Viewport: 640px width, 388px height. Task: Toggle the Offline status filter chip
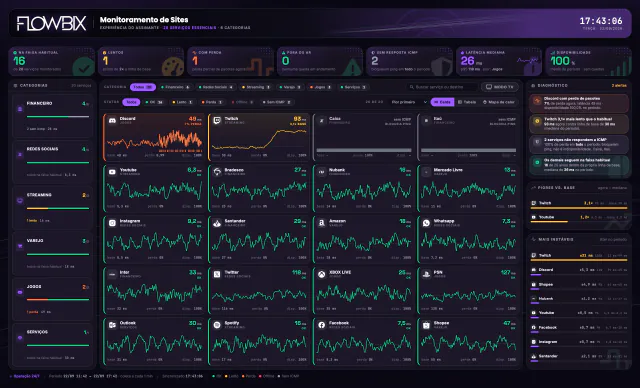tap(242, 102)
